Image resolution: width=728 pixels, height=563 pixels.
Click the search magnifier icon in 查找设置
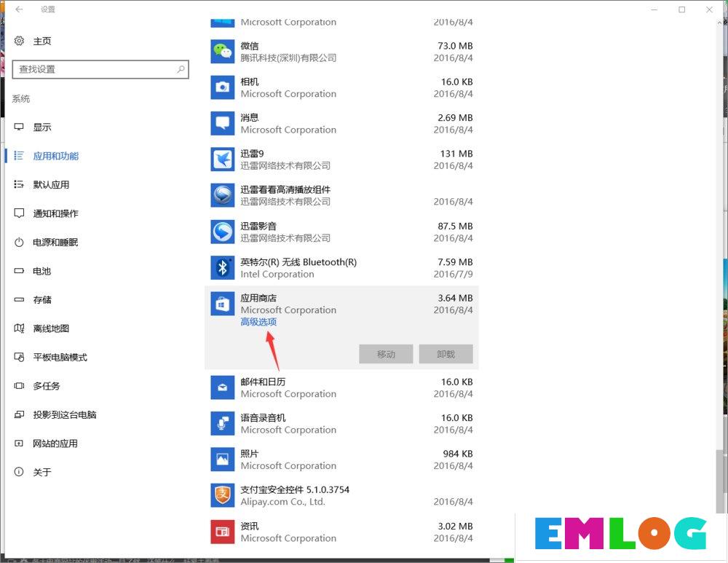coord(181,69)
